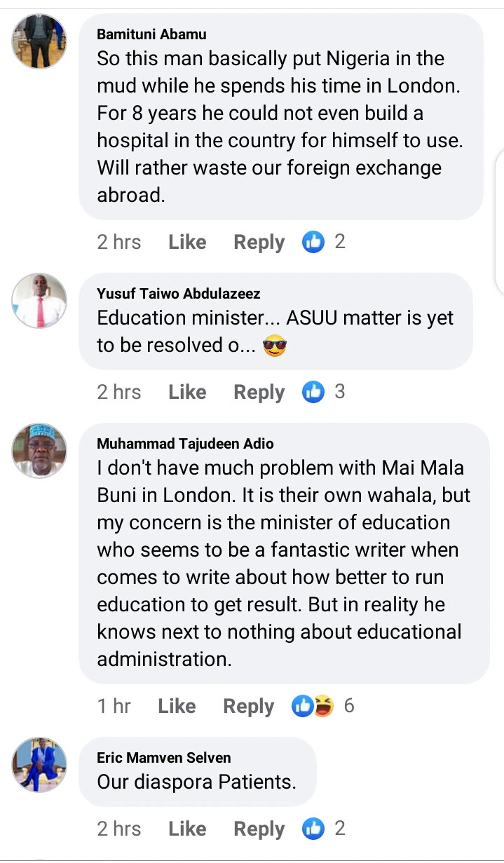Screen dimensions: 504x863
Task: Reply to Yusuf Taiwo Abdulazeez's comment
Action: (x=259, y=392)
